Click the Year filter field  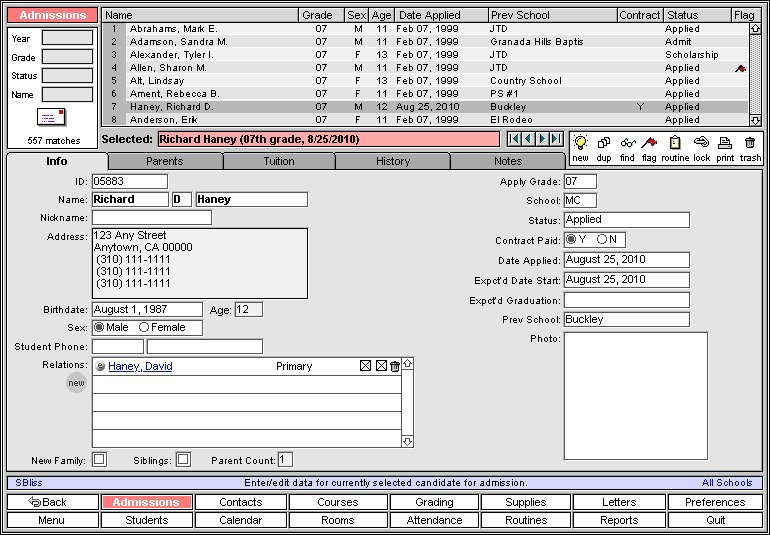point(67,38)
